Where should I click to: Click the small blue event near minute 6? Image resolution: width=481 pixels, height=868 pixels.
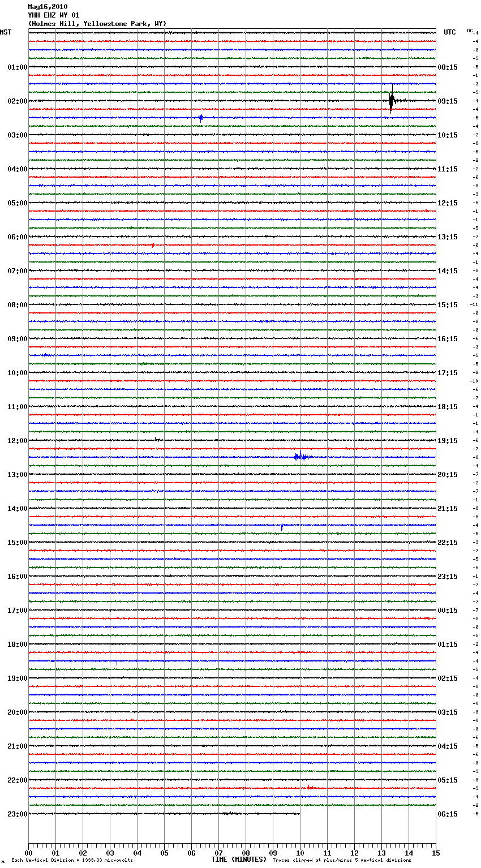tap(201, 118)
